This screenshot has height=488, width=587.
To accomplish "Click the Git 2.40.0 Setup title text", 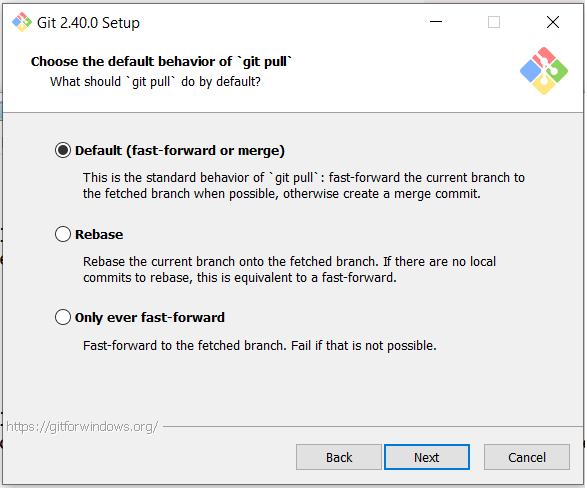I will click(88, 23).
